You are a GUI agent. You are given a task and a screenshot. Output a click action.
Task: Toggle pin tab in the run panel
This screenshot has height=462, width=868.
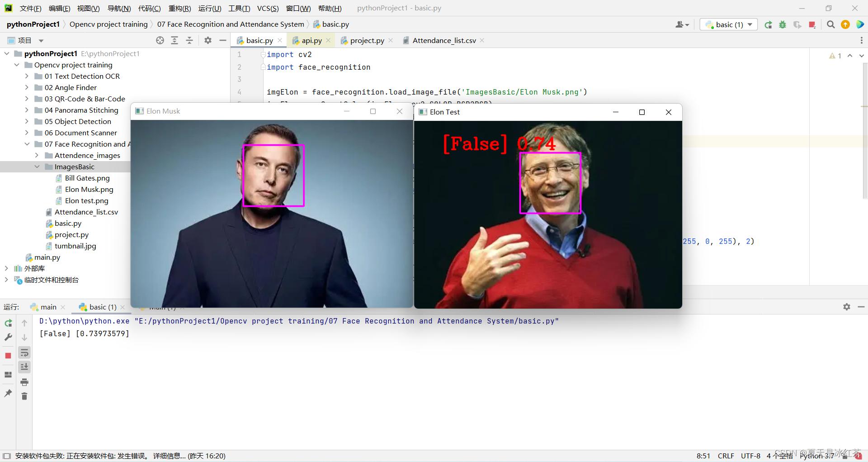click(x=8, y=393)
